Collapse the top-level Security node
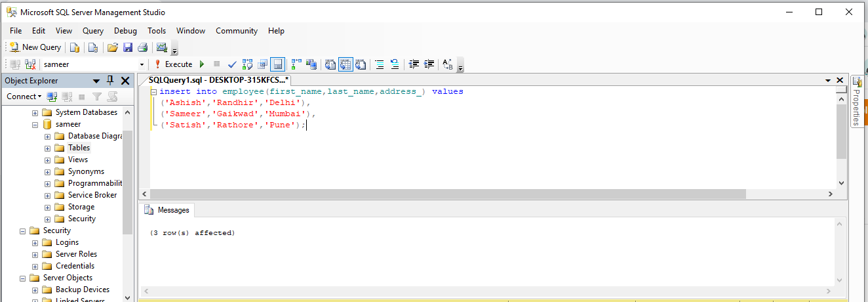868x302 pixels. (x=22, y=230)
